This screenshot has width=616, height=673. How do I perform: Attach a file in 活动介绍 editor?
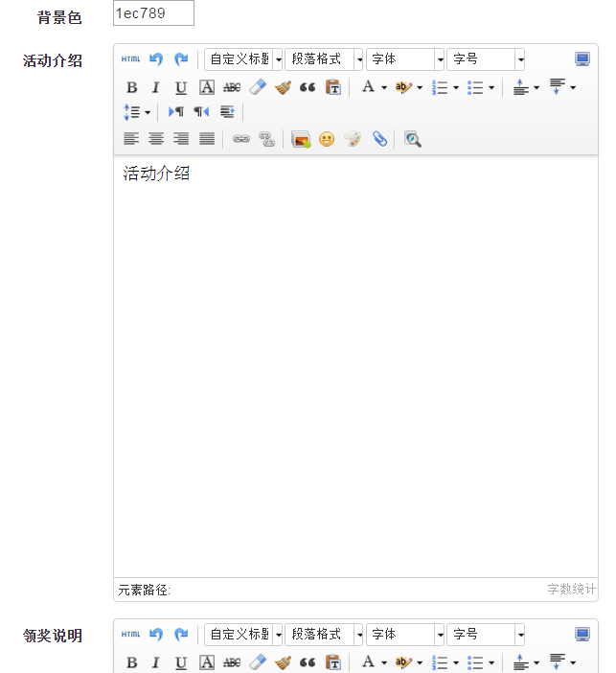(x=379, y=139)
